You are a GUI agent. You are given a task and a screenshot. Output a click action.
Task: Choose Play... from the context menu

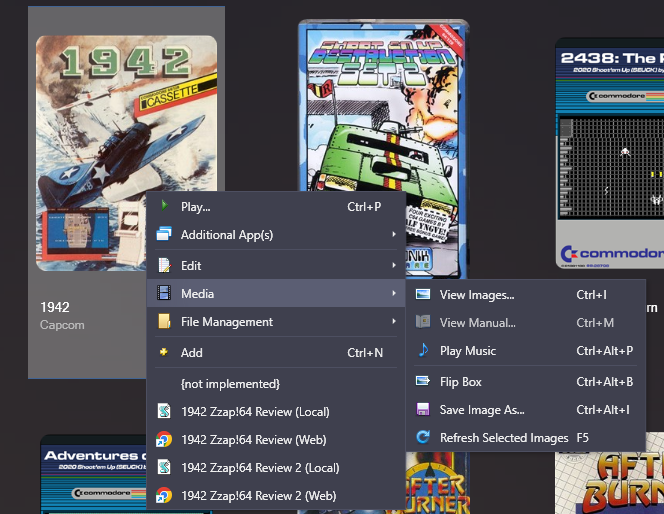276,207
